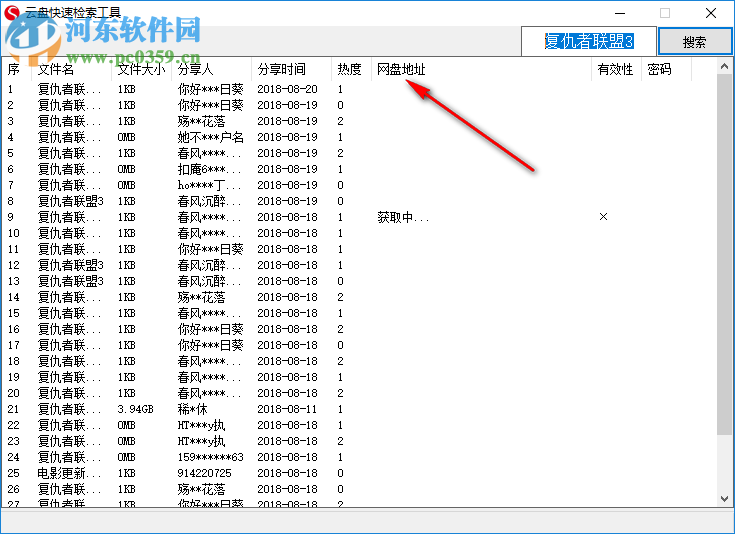Click sharer HT***y执 in row 22
The image size is (735, 534).
(201, 425)
